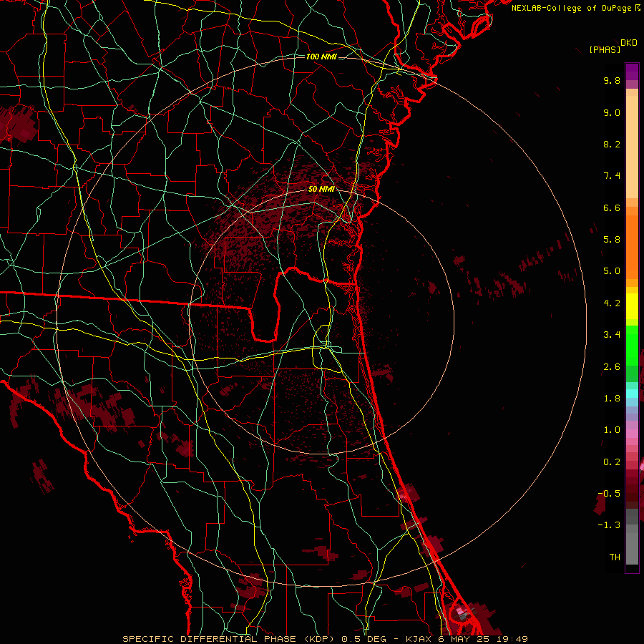Click the 2.6 scale value
The height and width of the screenshot is (644, 644).
tap(612, 367)
